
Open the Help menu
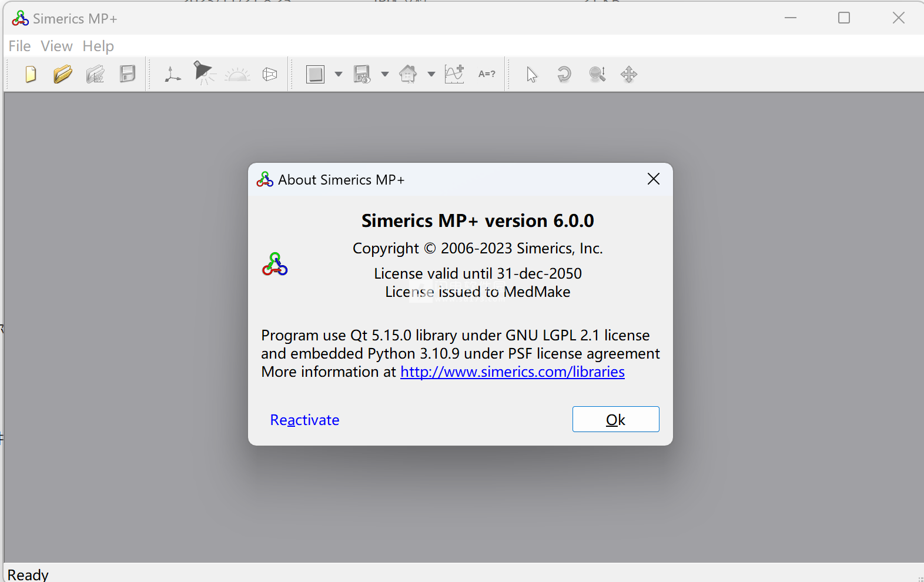click(x=98, y=46)
